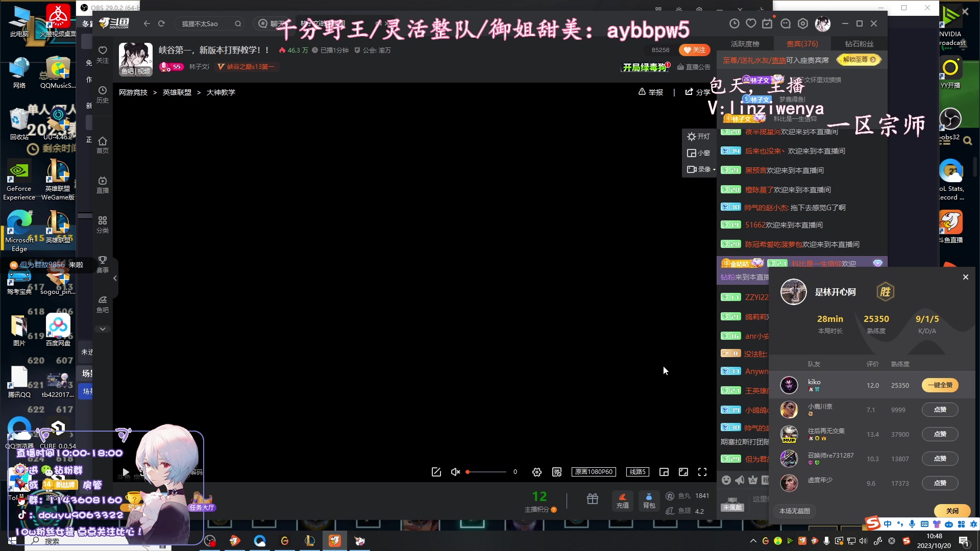The height and width of the screenshot is (551, 980).
Task: Enable 小窗 picture-in-picture mode
Action: coord(698,153)
